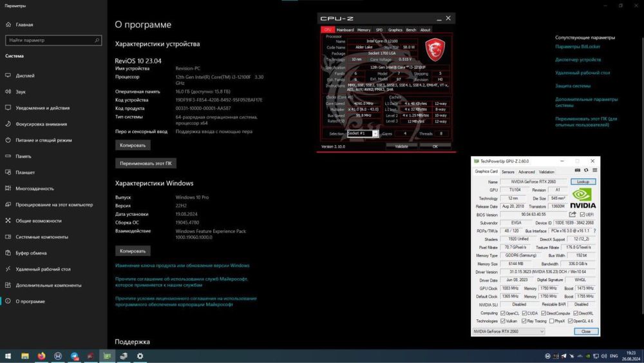Open the Windows Start menu
This screenshot has height=363, width=644.
pos(8,356)
